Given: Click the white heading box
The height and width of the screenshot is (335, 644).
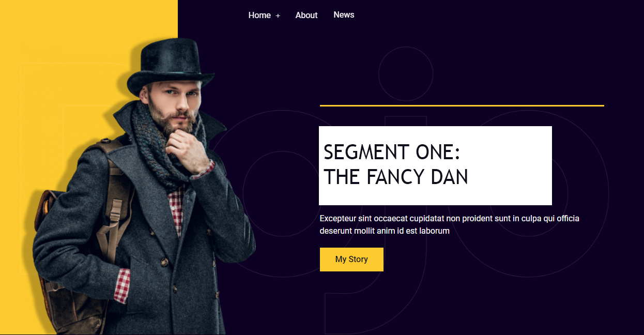Looking at the screenshot, I should point(435,165).
